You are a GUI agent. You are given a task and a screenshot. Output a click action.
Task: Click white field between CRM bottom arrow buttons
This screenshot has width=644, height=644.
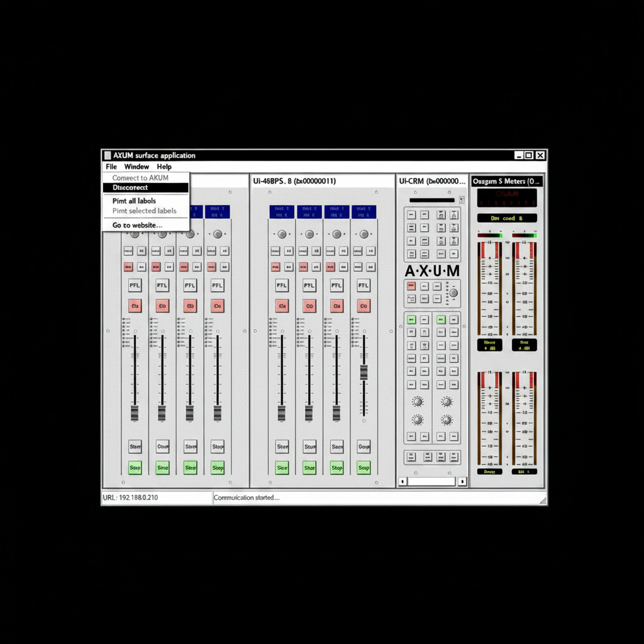[431, 481]
